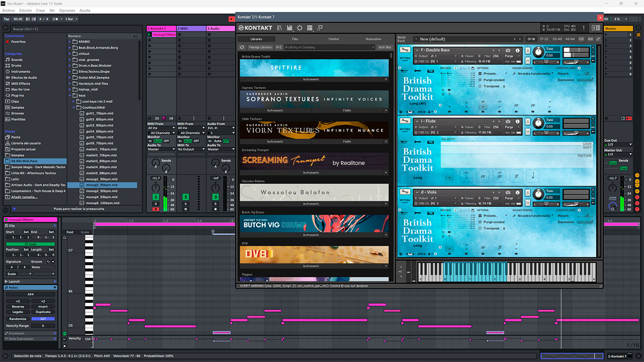Open Kontakt library browser icon

click(x=280, y=28)
